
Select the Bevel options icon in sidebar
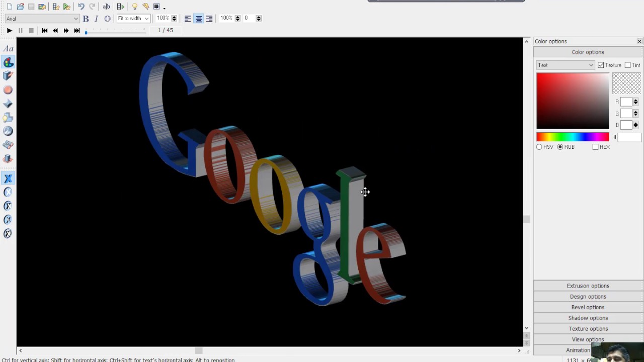tap(8, 104)
